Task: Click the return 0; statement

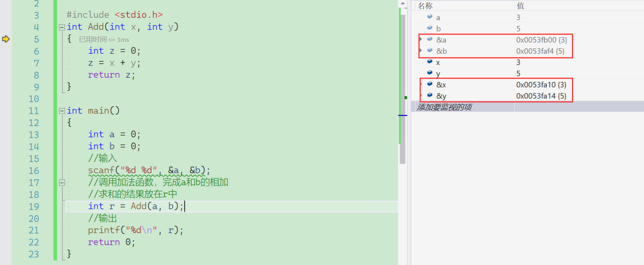Action: pos(112,242)
